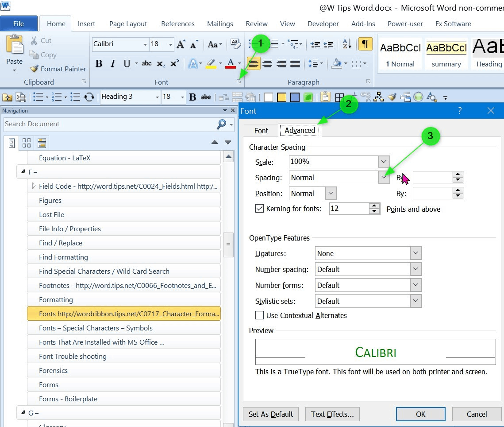Open the Heading 3 style dropdown
Screen dimensions: 504x427
pos(157,97)
